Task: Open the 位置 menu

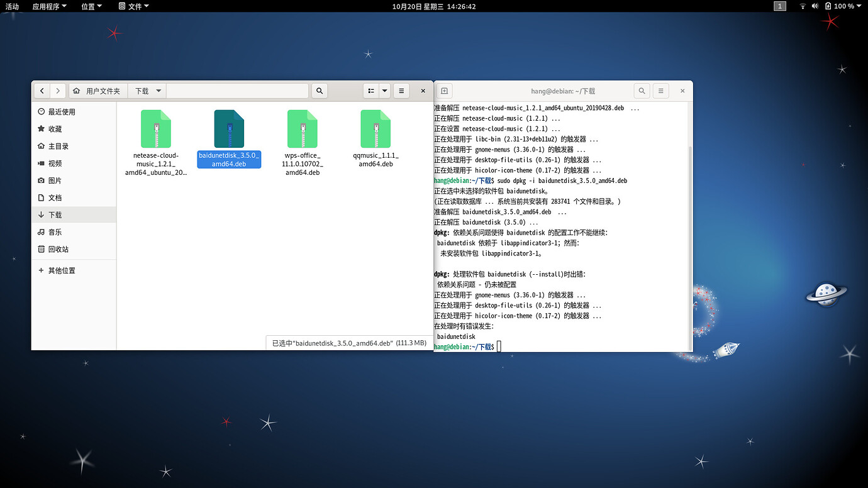Action: [92, 6]
